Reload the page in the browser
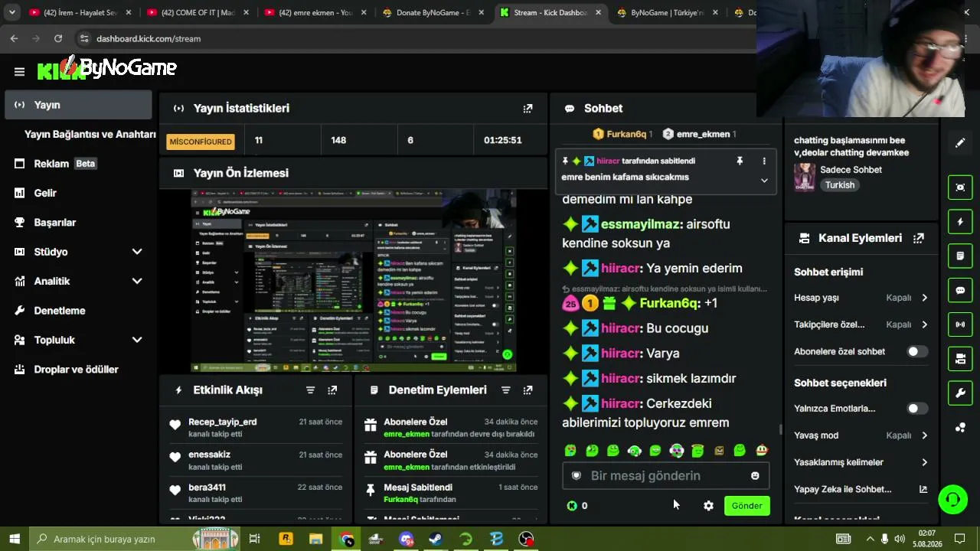Viewport: 980px width, 551px height. 58,38
